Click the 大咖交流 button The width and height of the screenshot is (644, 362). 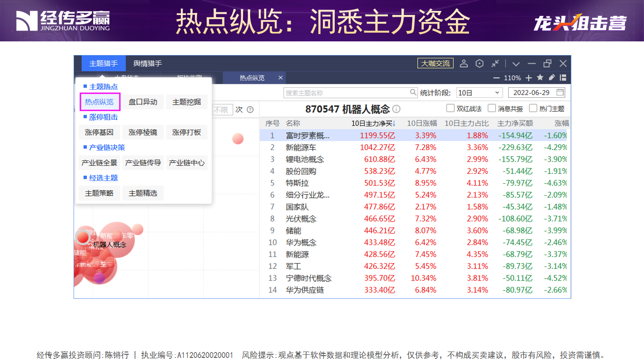[436, 64]
